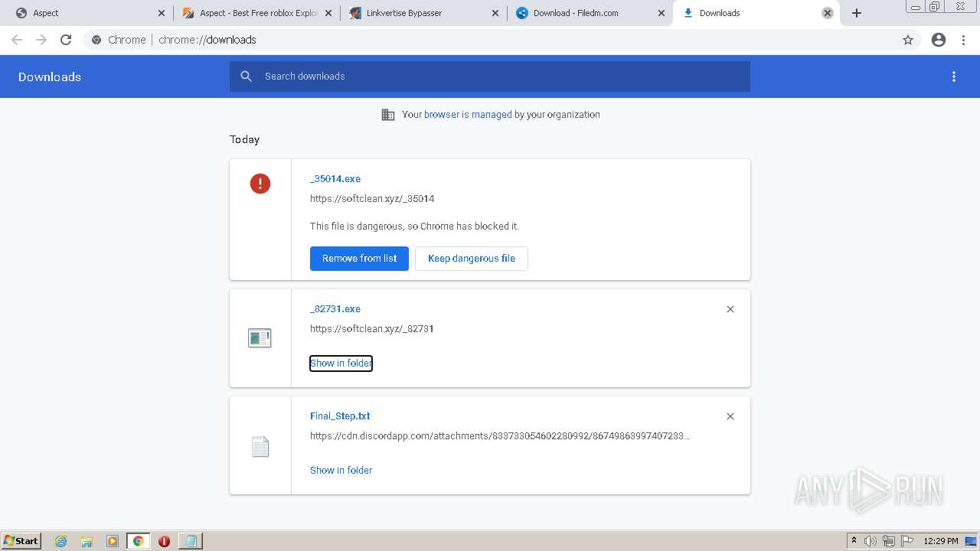Viewport: 980px width, 551px height.
Task: Click the 12:29 PM system clock
Action: click(x=941, y=541)
